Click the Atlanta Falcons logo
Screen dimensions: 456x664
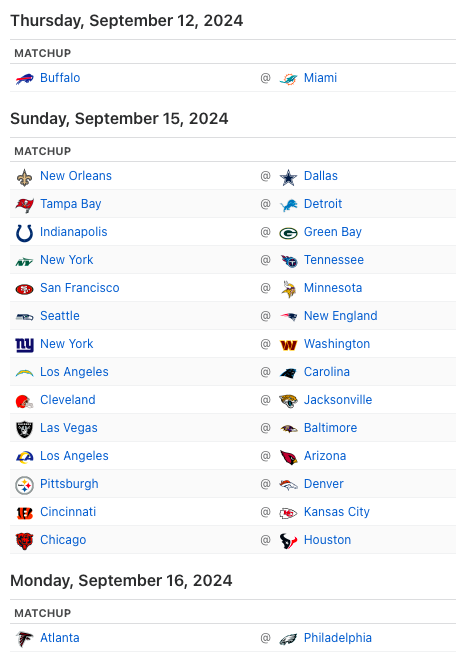pos(24,639)
